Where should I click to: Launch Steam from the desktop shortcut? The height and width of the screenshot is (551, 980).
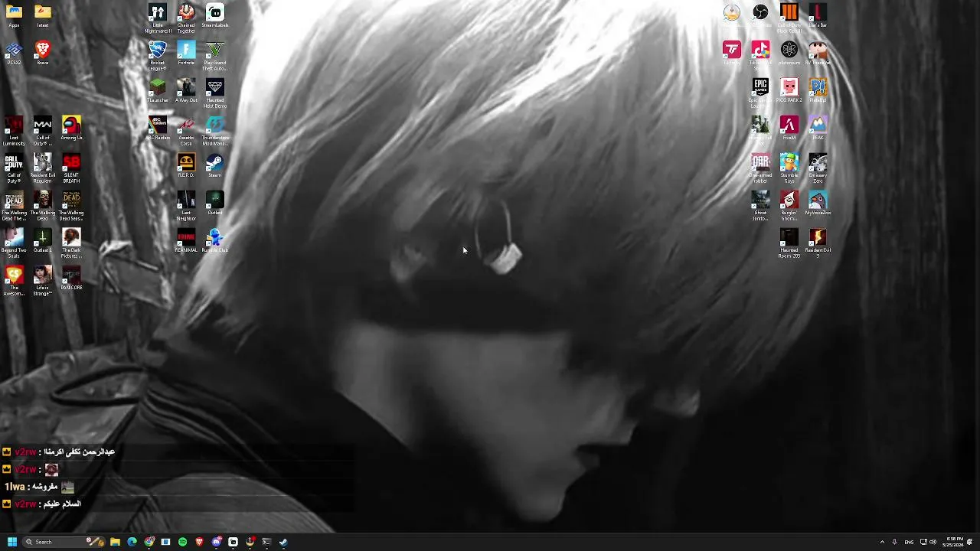[x=215, y=165]
